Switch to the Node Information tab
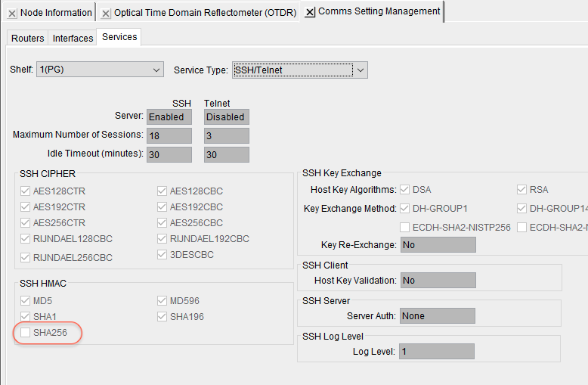 56,13
